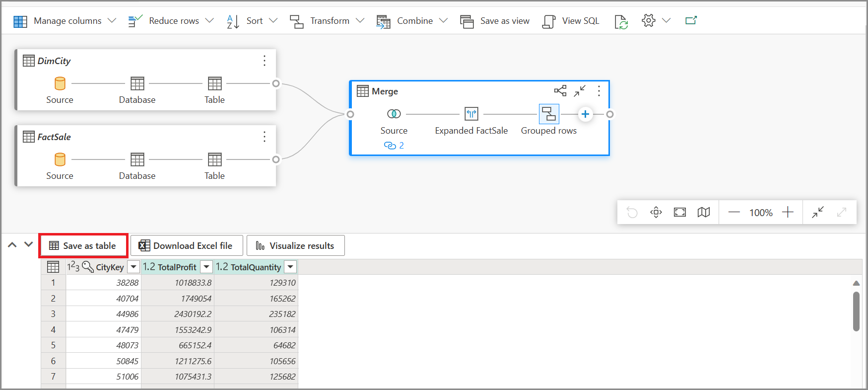This screenshot has height=390, width=868.
Task: Select the DimCity query title
Action: (x=54, y=61)
